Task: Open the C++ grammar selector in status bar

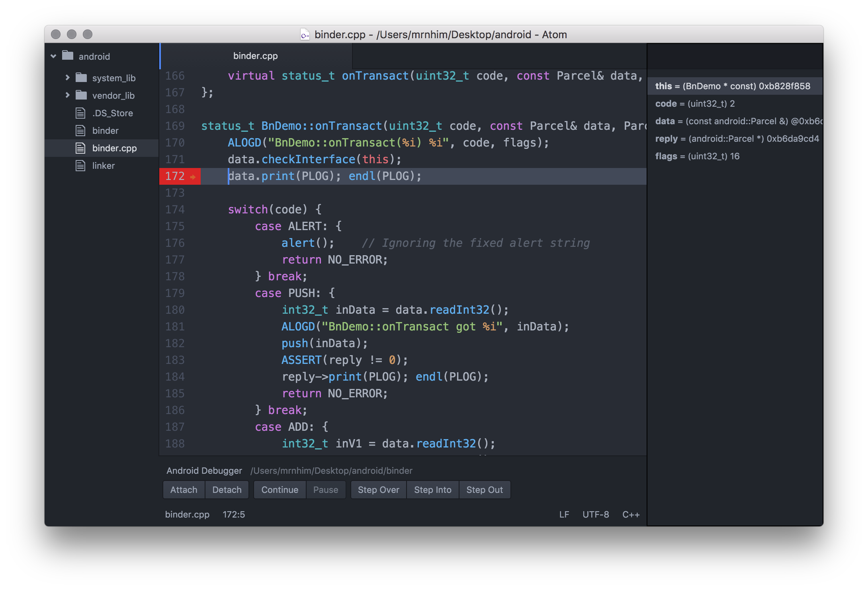Action: [x=631, y=514]
